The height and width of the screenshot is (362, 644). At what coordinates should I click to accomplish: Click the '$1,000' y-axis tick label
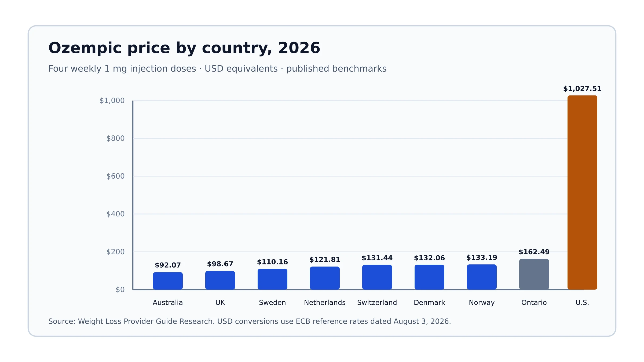pyautogui.click(x=112, y=101)
